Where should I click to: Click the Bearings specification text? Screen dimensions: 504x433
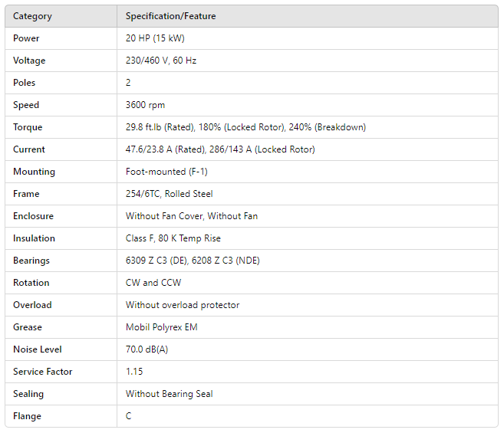click(193, 261)
